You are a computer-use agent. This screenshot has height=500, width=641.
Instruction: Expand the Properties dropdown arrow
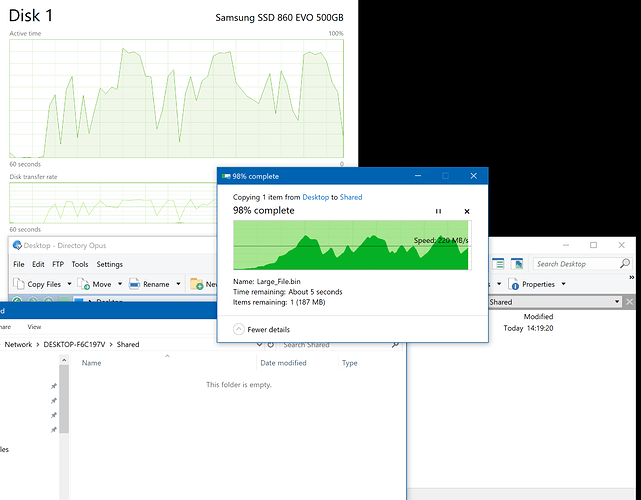pos(563,284)
